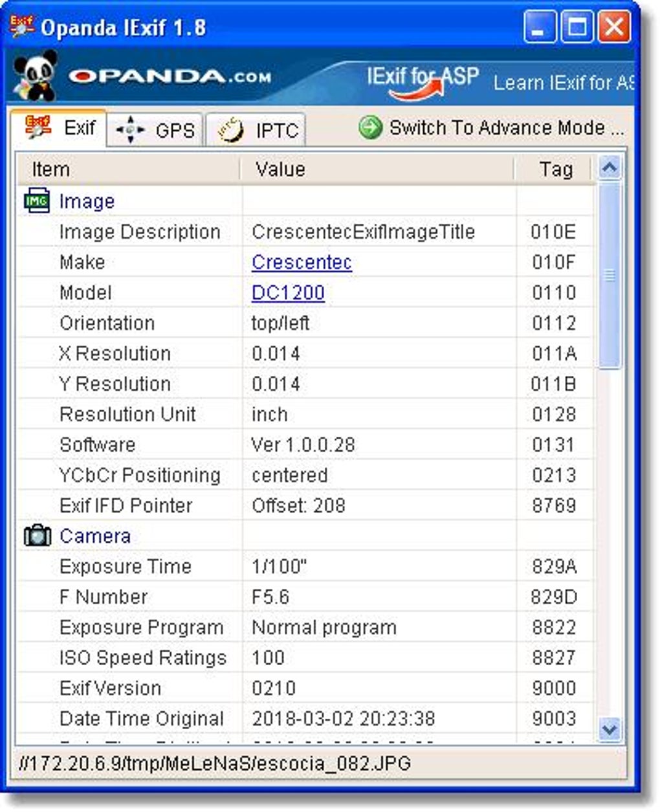The height and width of the screenshot is (812, 660).
Task: Click the Value column header
Action: coord(378,170)
